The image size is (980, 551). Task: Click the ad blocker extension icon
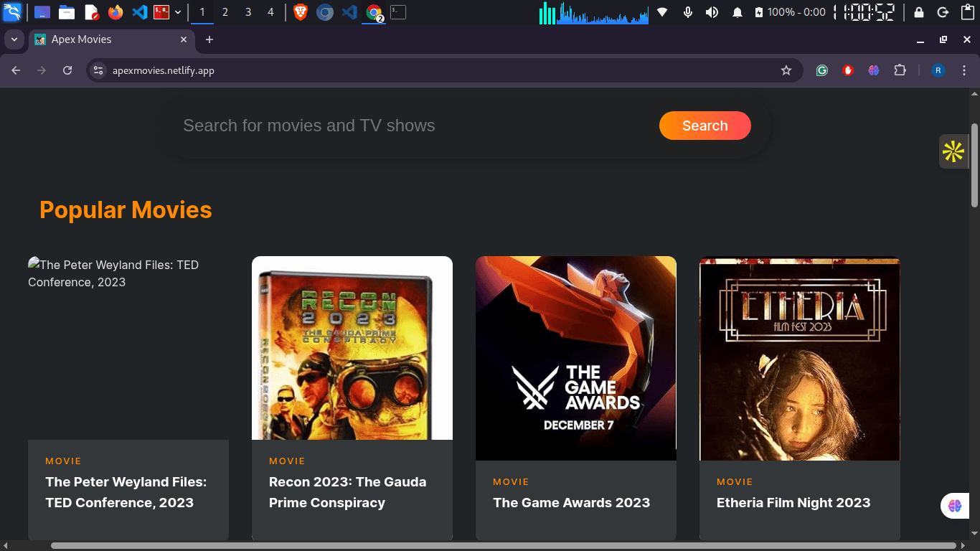tap(848, 70)
